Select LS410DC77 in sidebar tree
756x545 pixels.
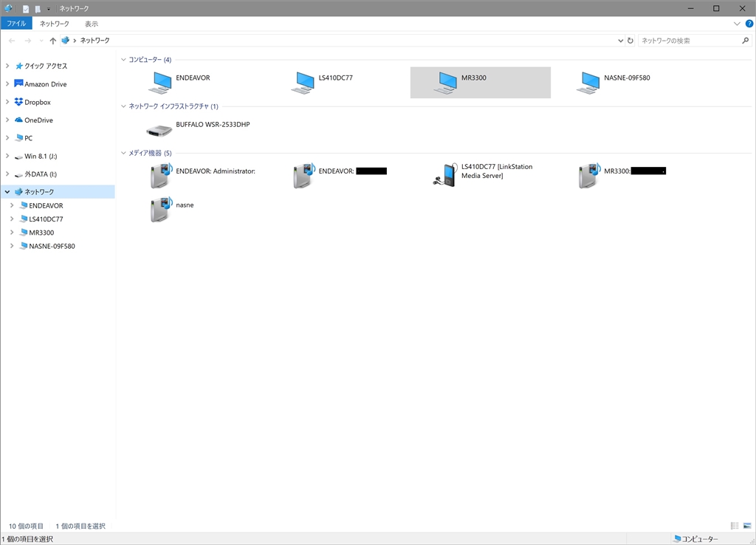[46, 219]
